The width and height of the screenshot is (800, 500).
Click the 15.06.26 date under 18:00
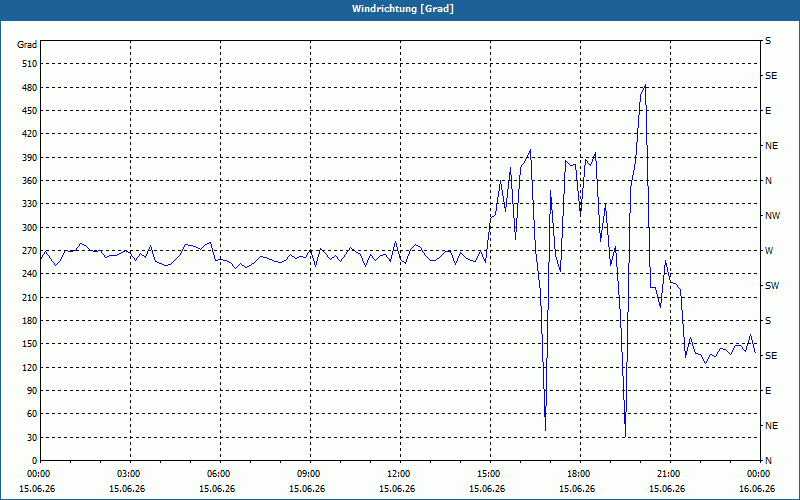tap(577, 489)
